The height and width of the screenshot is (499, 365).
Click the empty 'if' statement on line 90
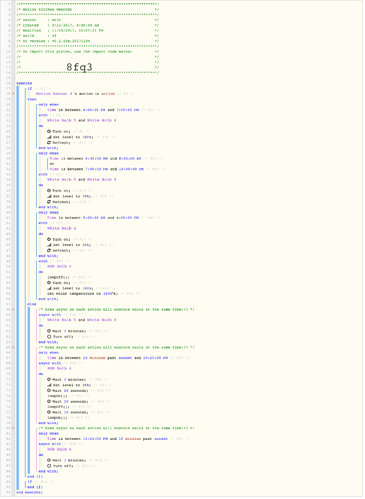[29, 482]
